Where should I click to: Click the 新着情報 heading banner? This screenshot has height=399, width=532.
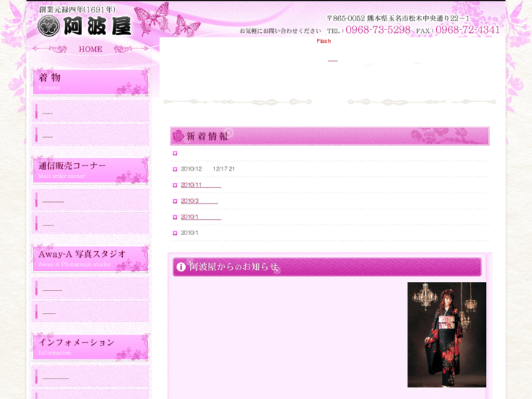point(329,136)
